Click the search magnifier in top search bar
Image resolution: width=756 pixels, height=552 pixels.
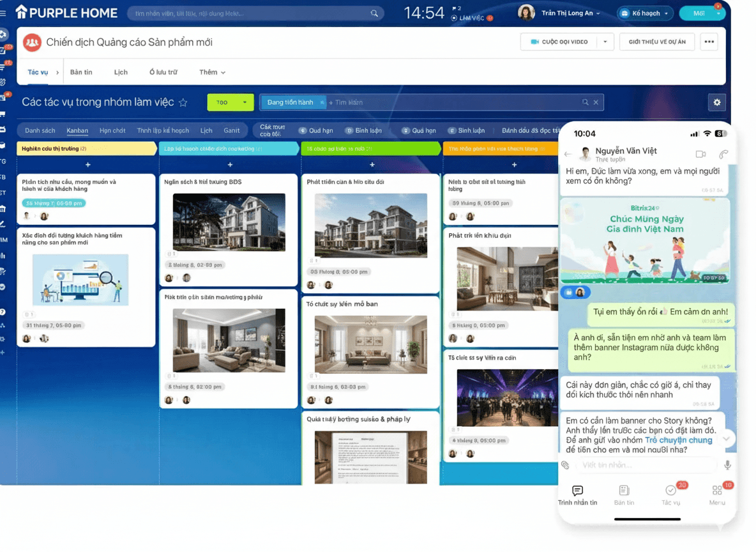coord(374,12)
